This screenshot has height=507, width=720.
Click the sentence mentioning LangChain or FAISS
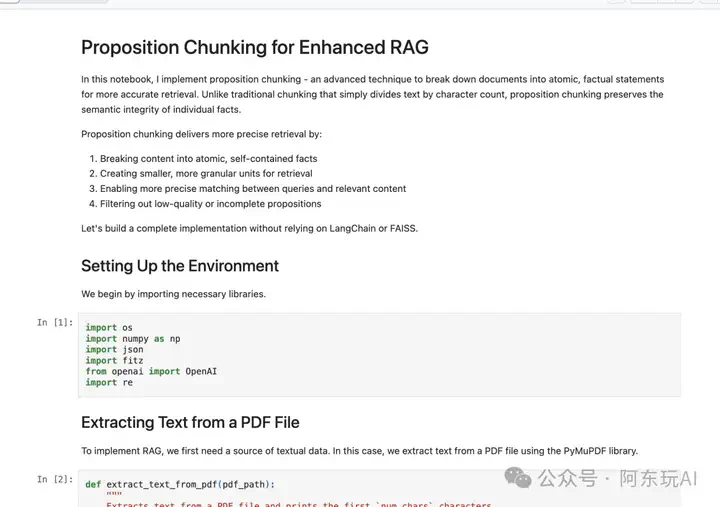[249, 228]
